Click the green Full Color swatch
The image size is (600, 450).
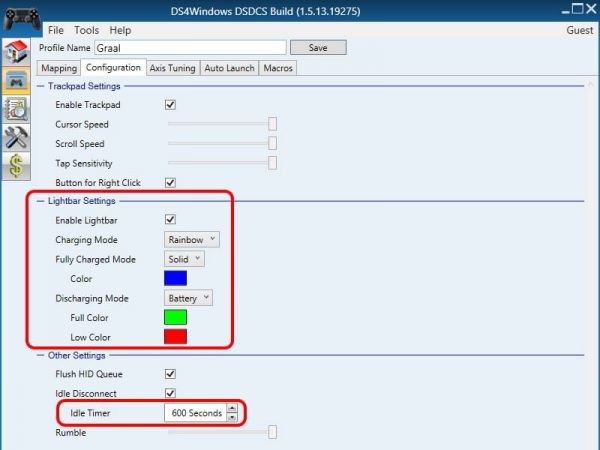tap(175, 317)
